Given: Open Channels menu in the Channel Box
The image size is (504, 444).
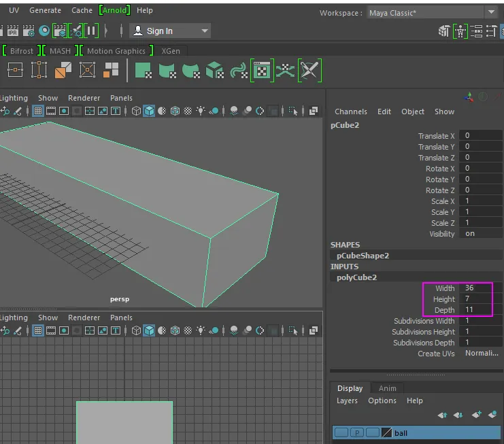Looking at the screenshot, I should (x=351, y=112).
